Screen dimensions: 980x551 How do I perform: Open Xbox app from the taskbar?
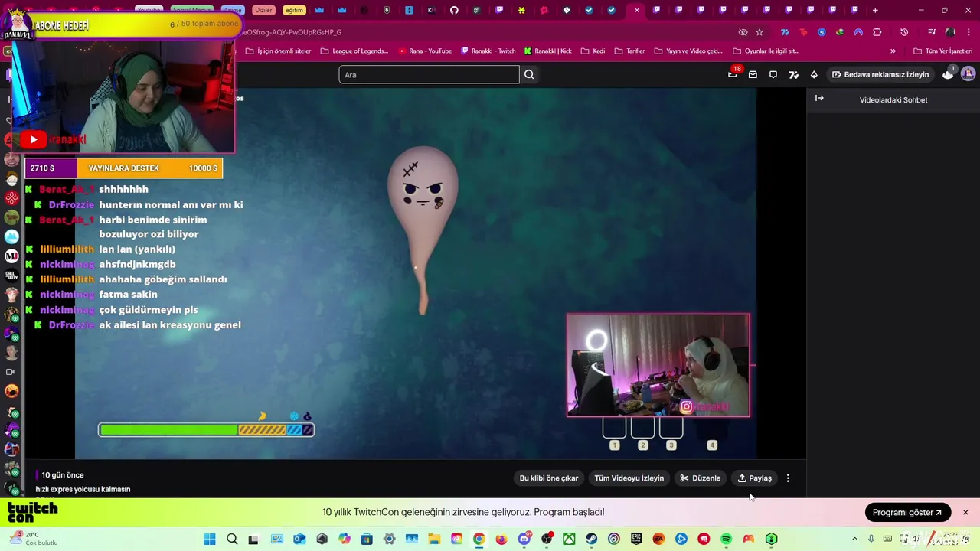pos(569,539)
